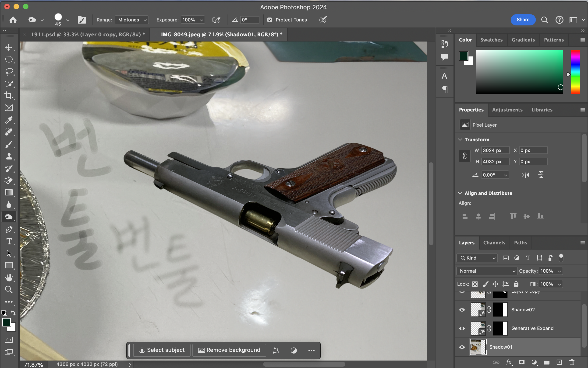Click the flip horizontal icon in Transform
The image size is (588, 368).
pos(525,175)
